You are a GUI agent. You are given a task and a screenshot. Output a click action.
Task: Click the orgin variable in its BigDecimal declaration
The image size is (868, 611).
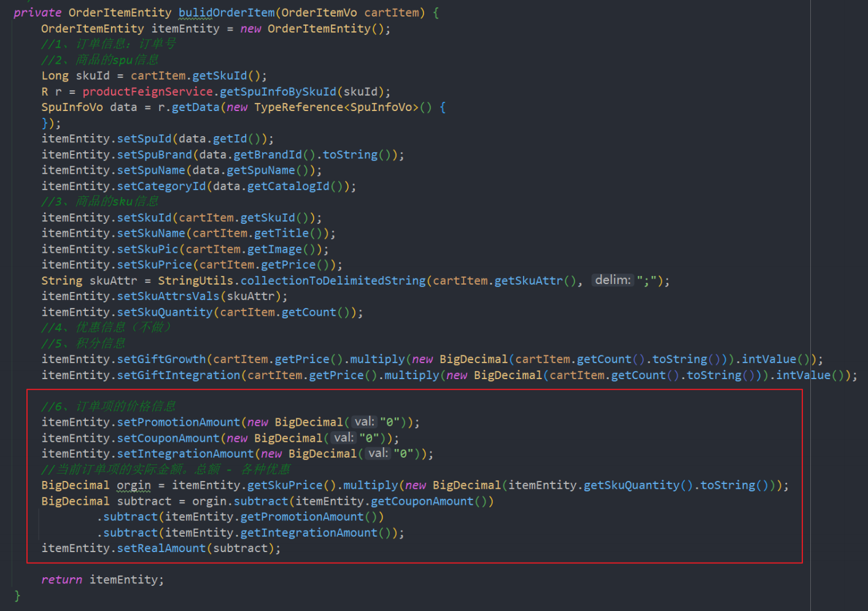tap(134, 485)
